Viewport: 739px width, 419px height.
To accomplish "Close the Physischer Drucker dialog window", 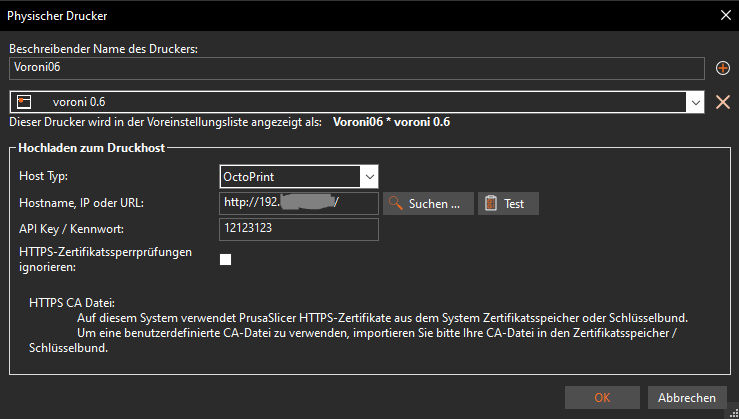I will coord(724,14).
